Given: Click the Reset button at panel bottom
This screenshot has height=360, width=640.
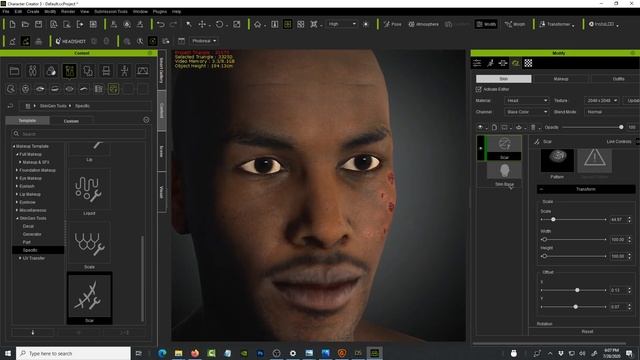Looking at the screenshot, I should 587,332.
